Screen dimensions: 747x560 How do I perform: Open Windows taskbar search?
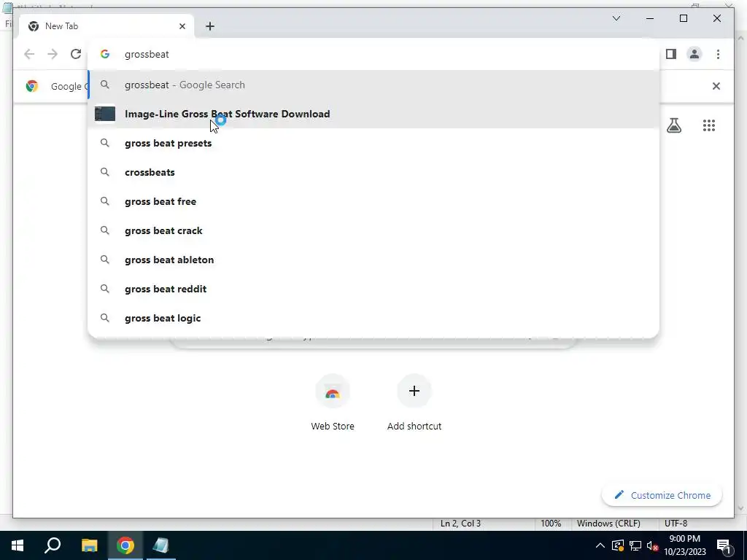[53, 545]
